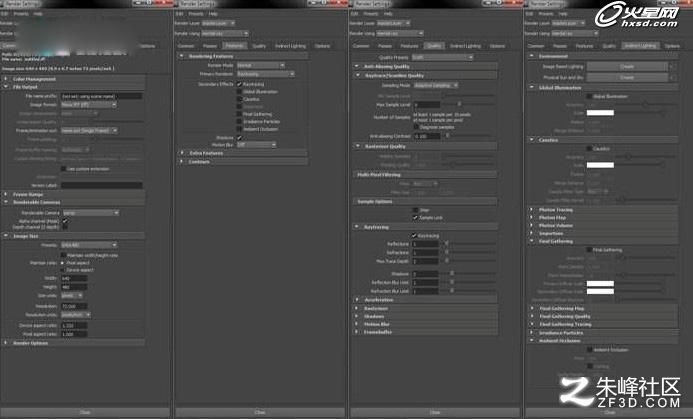This screenshot has height=419, width=693.
Task: Open the Image format dropdown
Action: 89,105
